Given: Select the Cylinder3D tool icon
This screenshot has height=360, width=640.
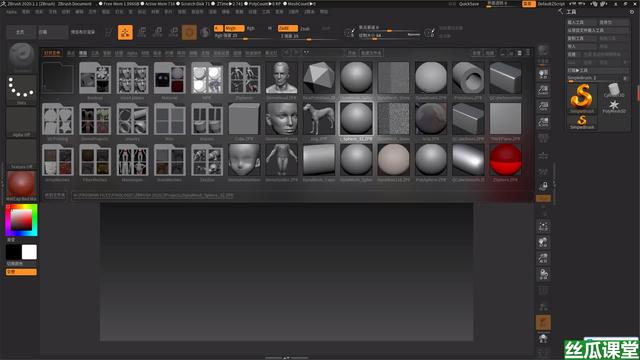Looking at the screenshot, I should [613, 89].
